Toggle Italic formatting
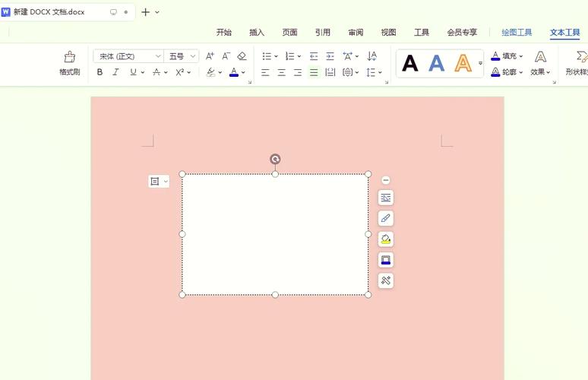The height and width of the screenshot is (380, 588). [x=116, y=72]
